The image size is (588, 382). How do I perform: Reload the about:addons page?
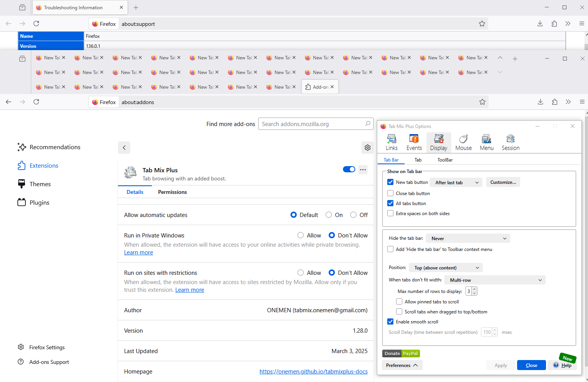pyautogui.click(x=36, y=102)
